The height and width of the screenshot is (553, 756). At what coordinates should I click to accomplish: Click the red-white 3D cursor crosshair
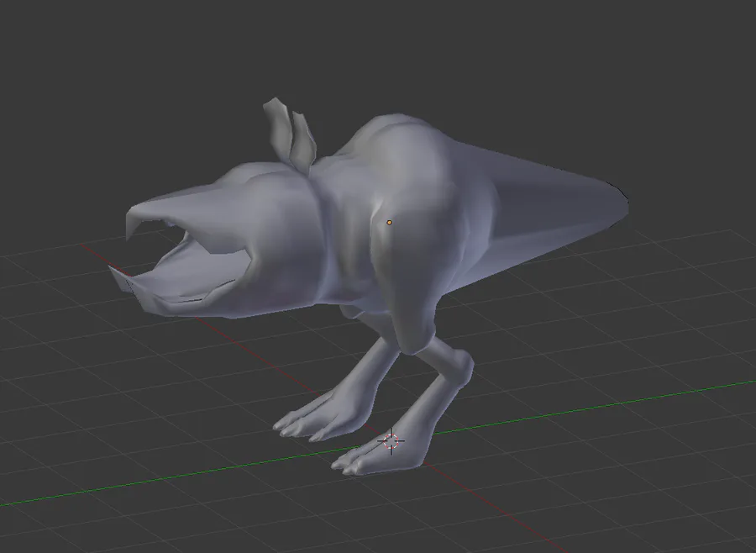(391, 441)
